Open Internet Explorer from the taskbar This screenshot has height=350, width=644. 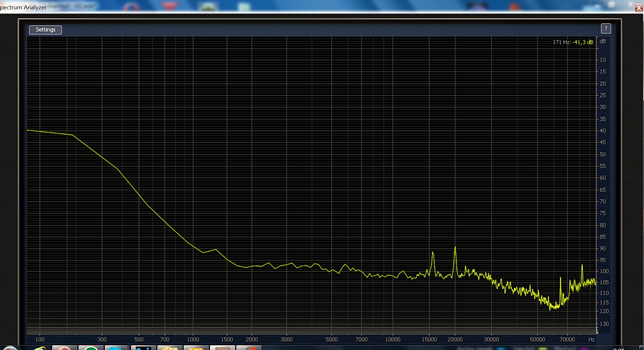(39, 348)
